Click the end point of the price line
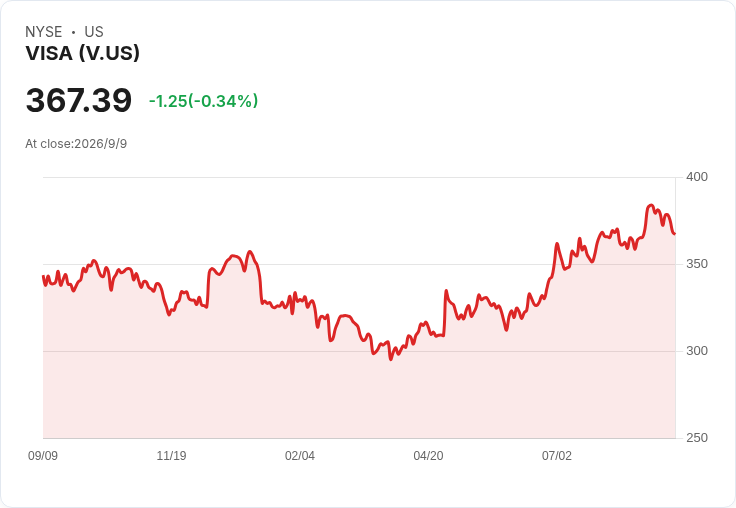Viewport: 736px width, 508px height. 675,233
